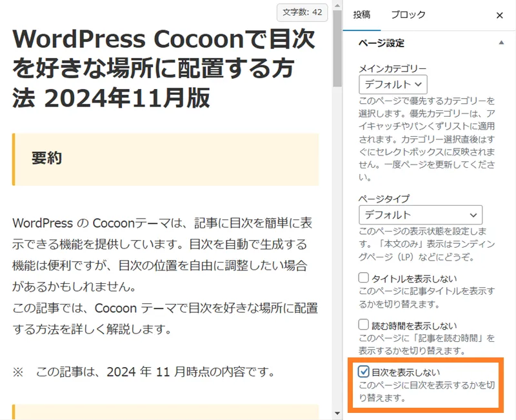Click the 要約 heading block
Image resolution: width=516 pixels, height=420 pixels.
pos(166,159)
